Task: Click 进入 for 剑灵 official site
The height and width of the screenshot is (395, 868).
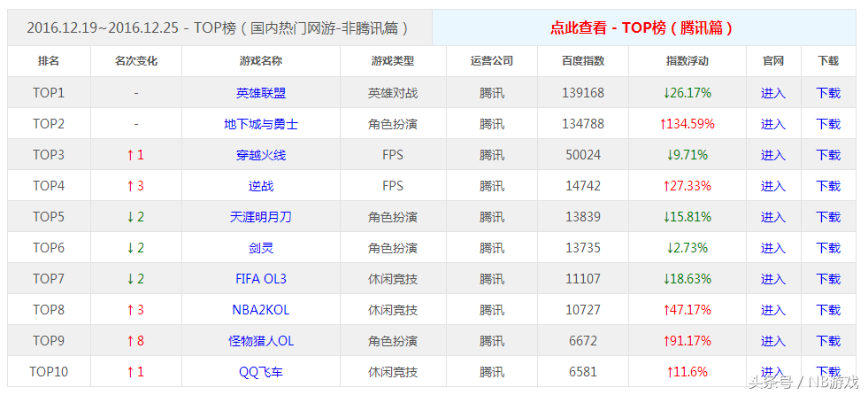Action: 773,248
